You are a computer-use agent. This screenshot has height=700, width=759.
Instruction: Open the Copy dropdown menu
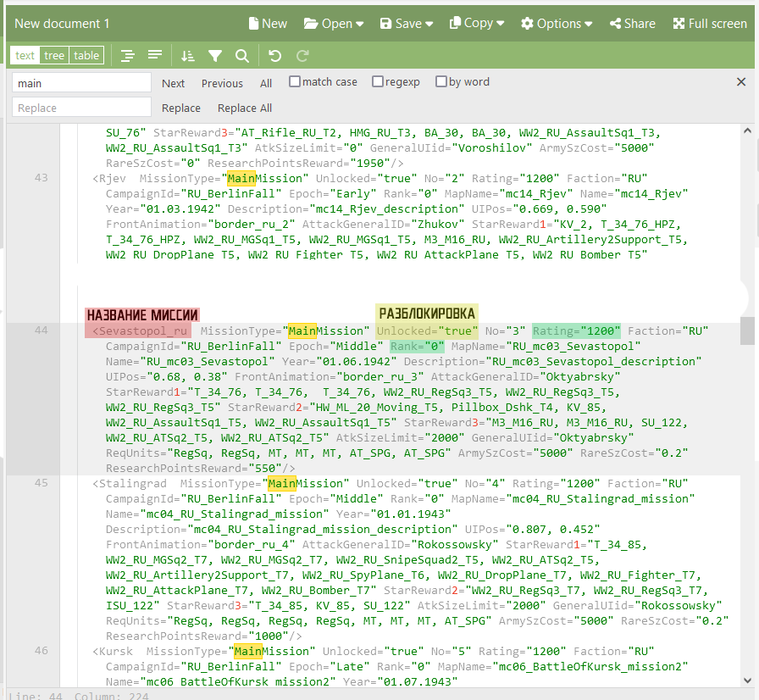click(477, 23)
